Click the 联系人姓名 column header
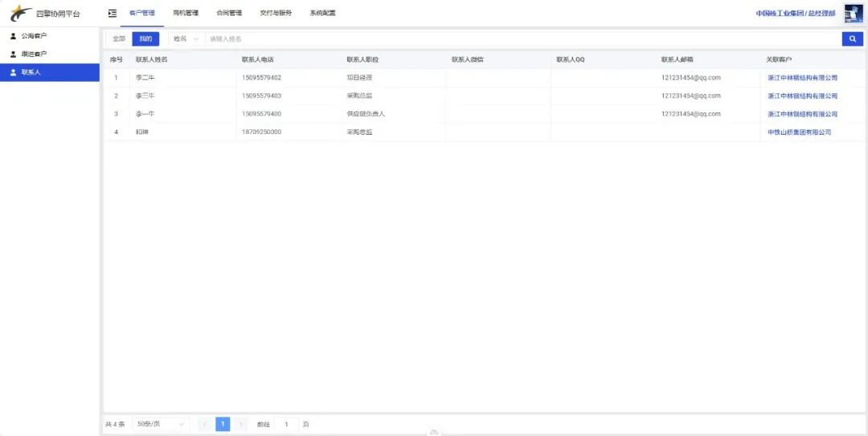This screenshot has height=436, width=868. click(151, 59)
